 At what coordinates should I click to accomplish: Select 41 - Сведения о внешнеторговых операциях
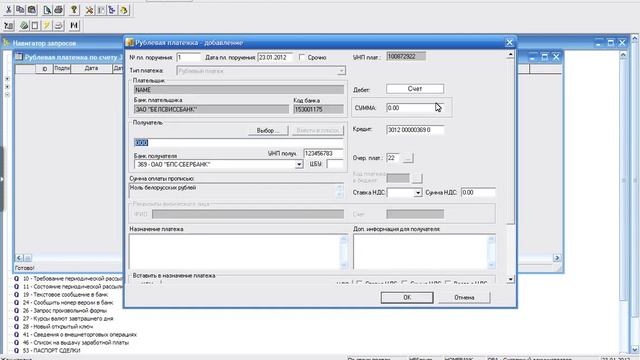(x=80, y=334)
